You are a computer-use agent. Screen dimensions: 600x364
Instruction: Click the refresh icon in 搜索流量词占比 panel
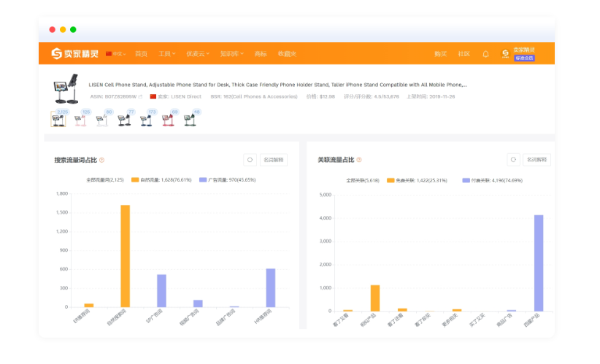point(250,160)
